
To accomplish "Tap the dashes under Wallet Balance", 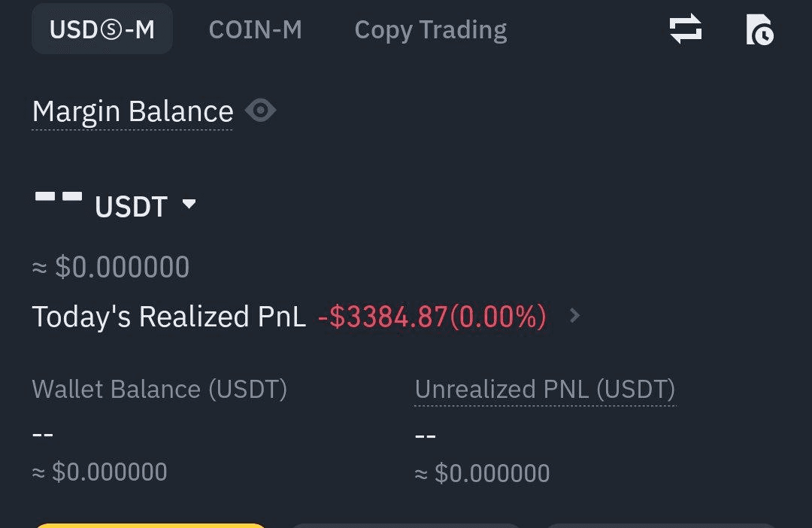I will [x=43, y=434].
